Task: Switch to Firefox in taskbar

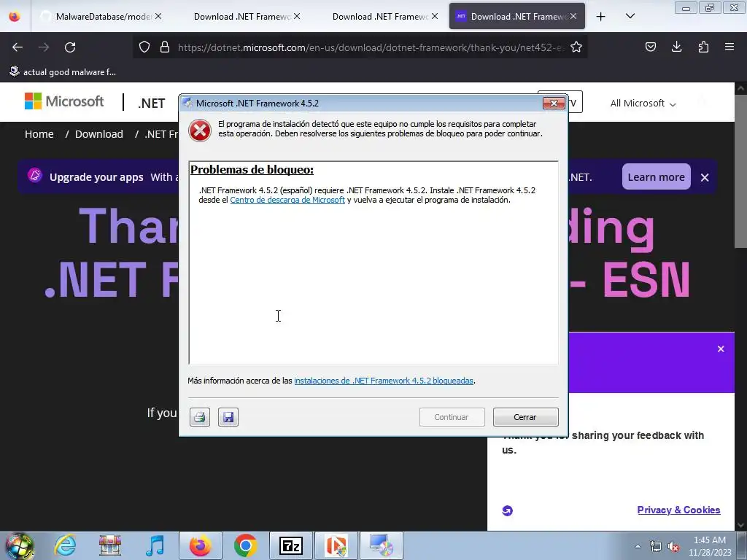Action: (201, 545)
